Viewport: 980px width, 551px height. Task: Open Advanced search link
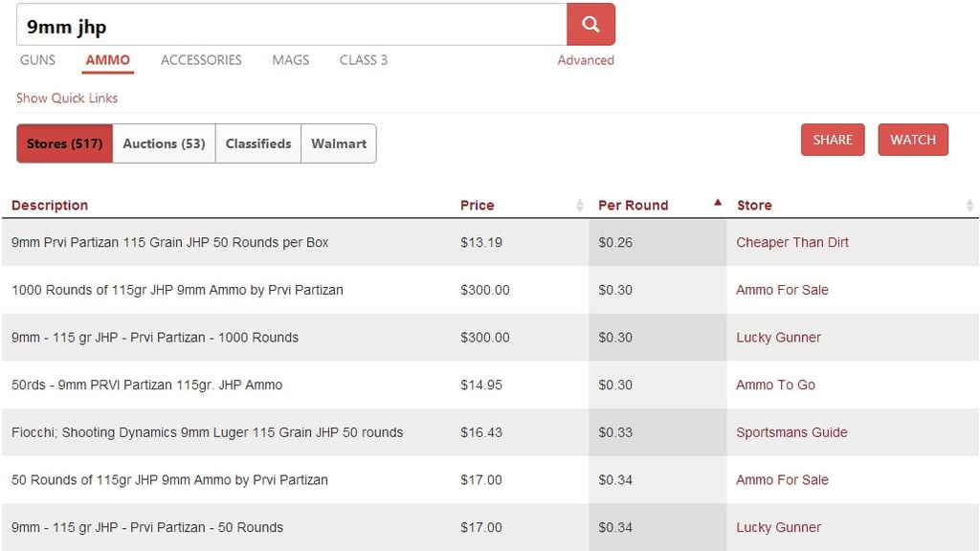pos(586,60)
